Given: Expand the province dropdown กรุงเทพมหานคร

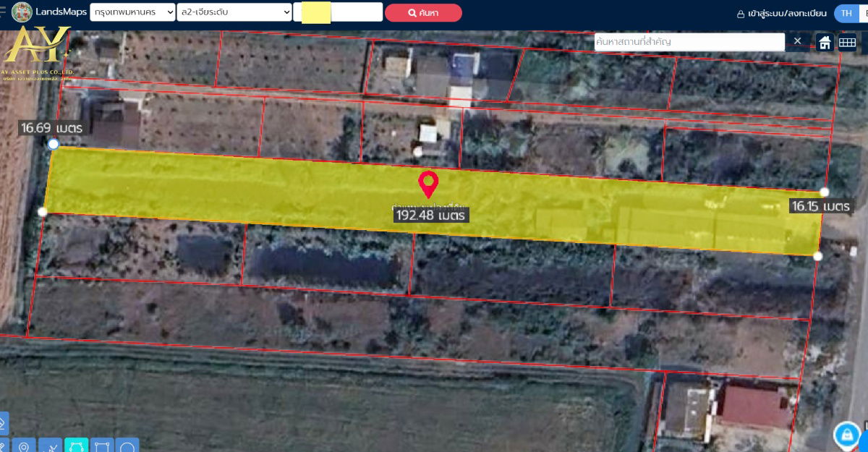Looking at the screenshot, I should 132,12.
